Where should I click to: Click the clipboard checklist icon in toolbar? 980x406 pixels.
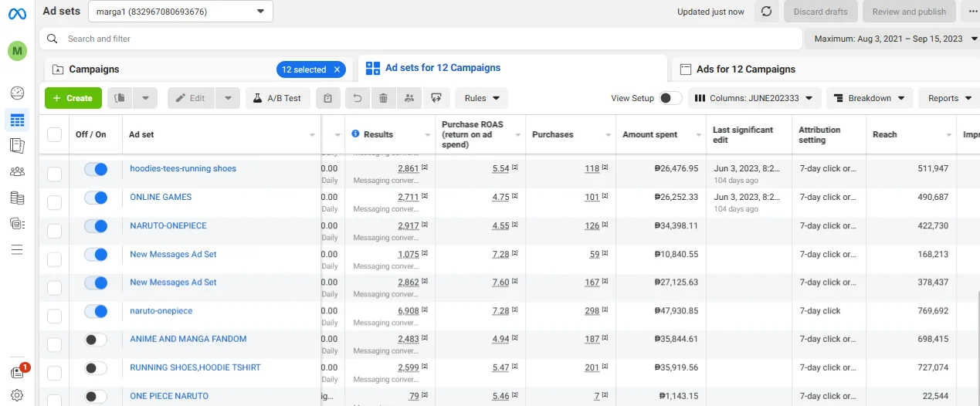coord(328,98)
